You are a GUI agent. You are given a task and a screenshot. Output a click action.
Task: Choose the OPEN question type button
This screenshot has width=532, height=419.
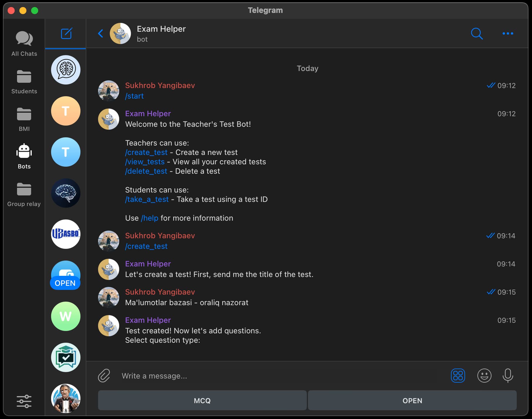[x=412, y=400]
